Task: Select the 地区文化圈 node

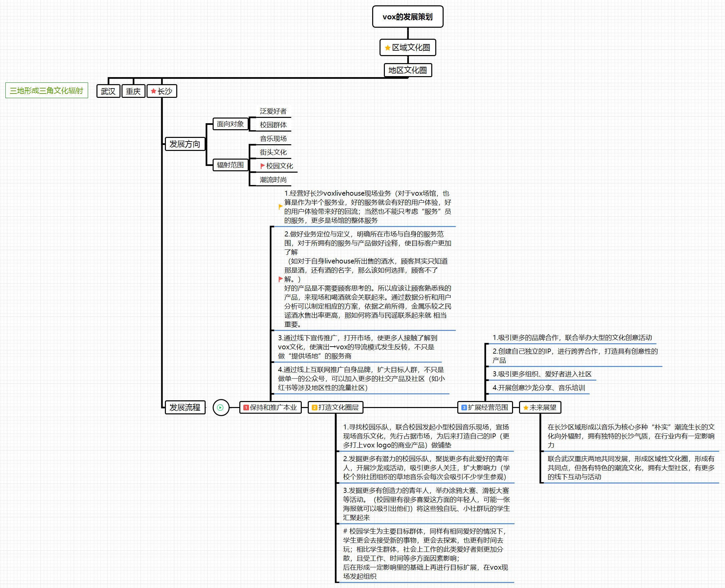Action: pyautogui.click(x=408, y=70)
